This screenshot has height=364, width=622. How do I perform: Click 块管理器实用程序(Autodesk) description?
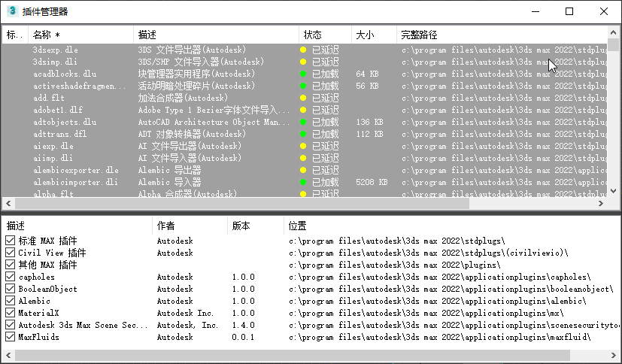pos(196,74)
